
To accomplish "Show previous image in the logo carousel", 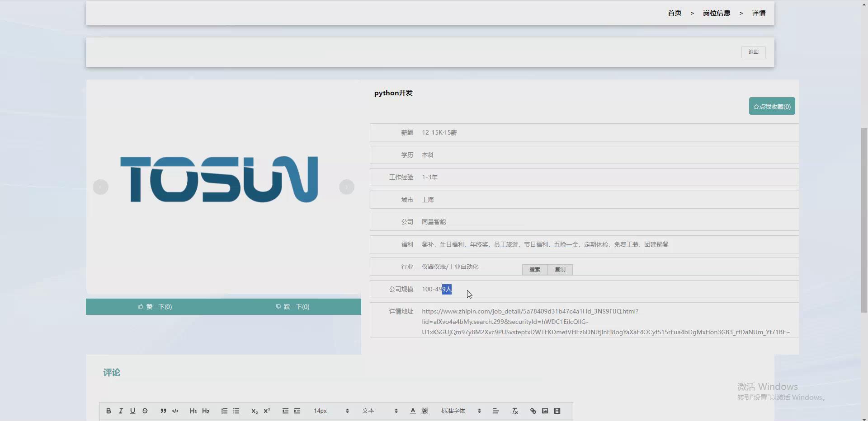I will coord(100,187).
